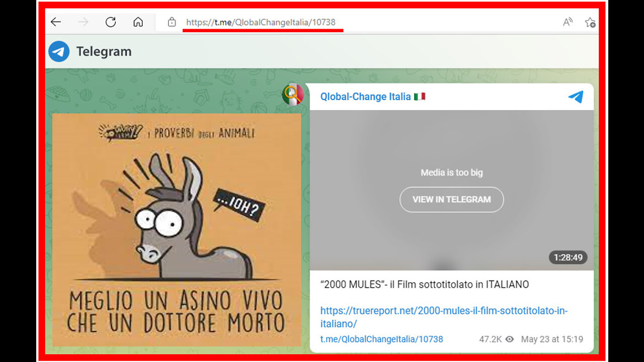644x362 pixels.
Task: Activate the Read aloud icon
Action: point(568,22)
